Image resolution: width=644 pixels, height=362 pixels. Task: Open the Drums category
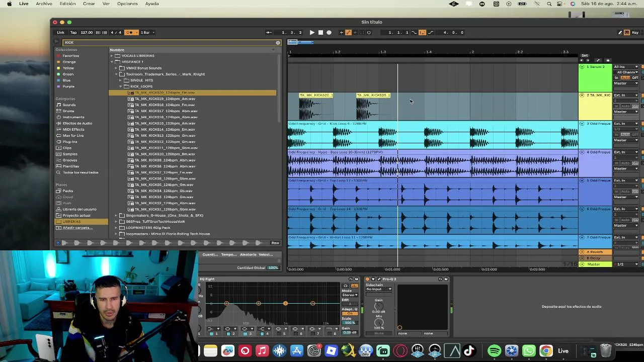68,111
